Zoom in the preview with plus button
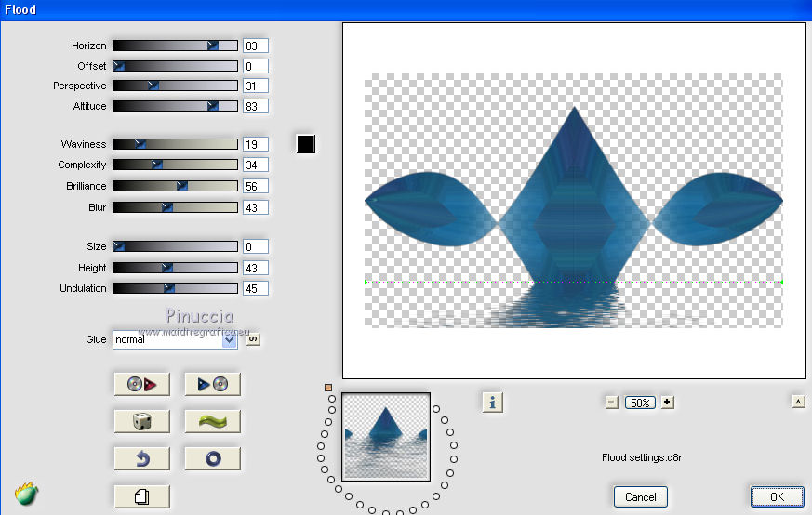Screen dimensions: 812x515 [668, 403]
